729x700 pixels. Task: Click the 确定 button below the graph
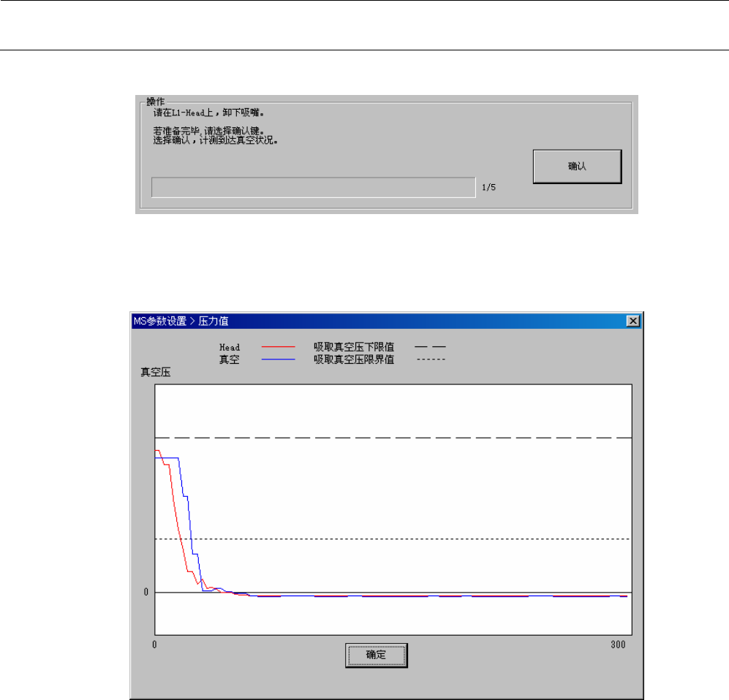coord(376,655)
